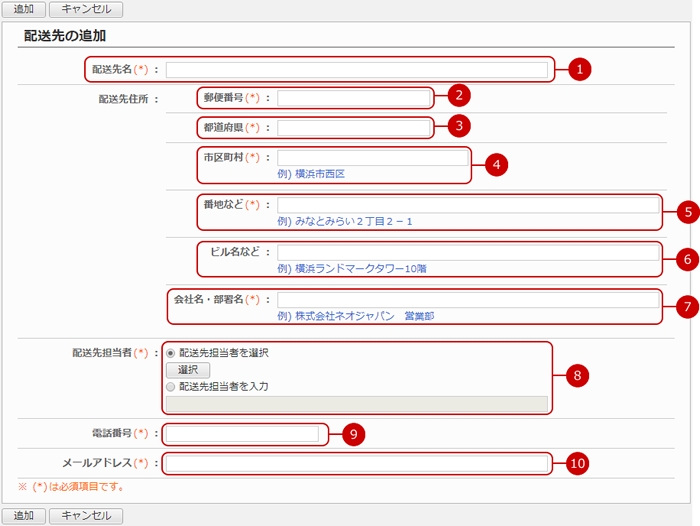
Task: Select the 配送先担当者を選択 radio button
Action: [x=172, y=353]
